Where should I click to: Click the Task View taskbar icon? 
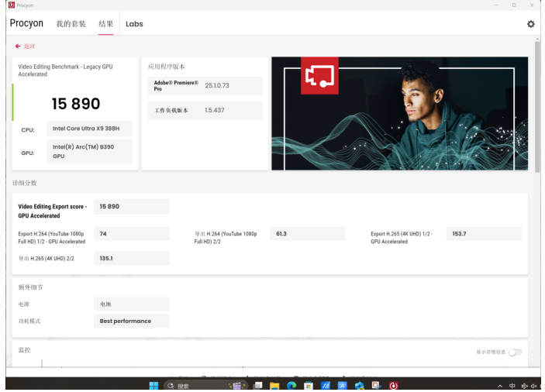click(257, 385)
